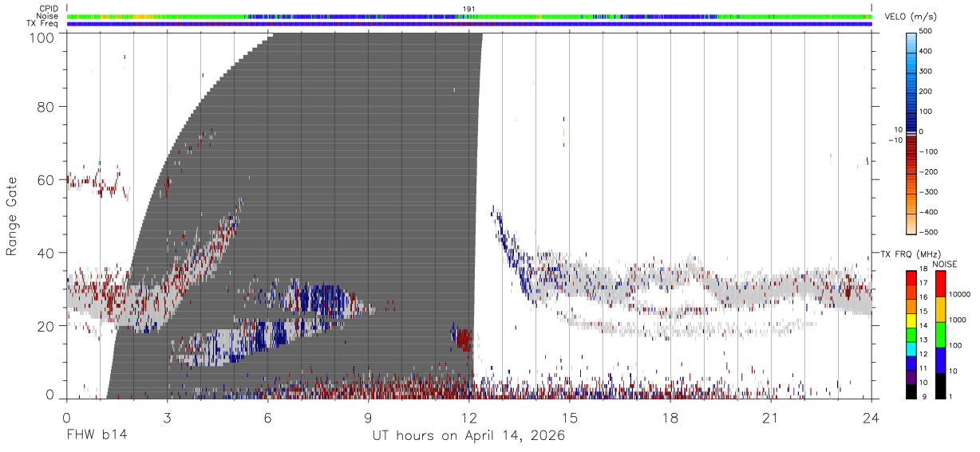Image resolution: width=980 pixels, height=452 pixels.
Task: Click the 80 tick on Range Gate axis
Action: click(47, 107)
